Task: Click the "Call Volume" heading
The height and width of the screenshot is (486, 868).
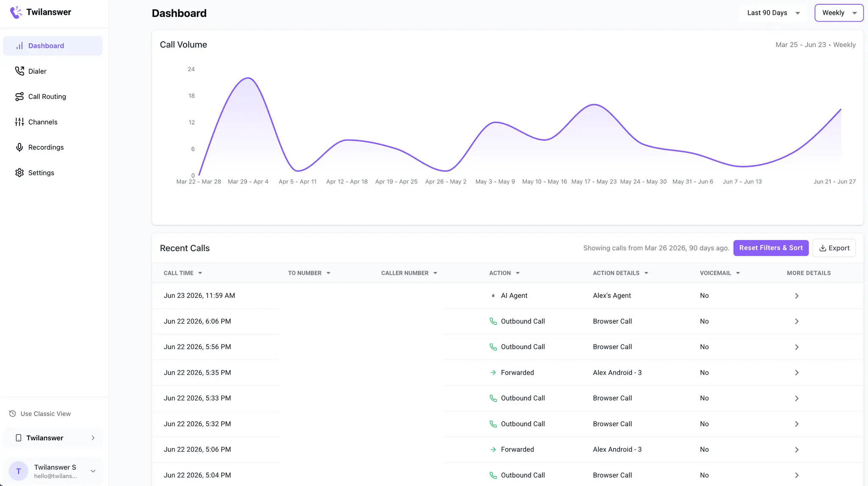Action: (x=184, y=45)
